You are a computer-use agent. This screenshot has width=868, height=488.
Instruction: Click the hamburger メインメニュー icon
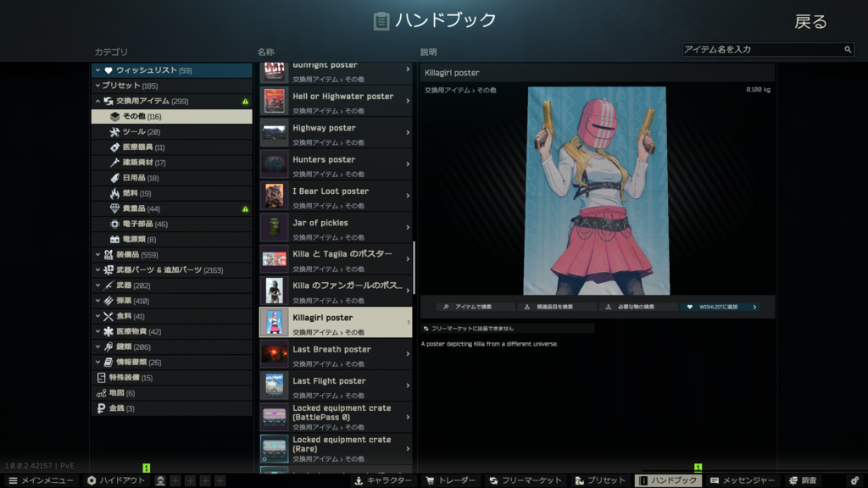tap(13, 480)
